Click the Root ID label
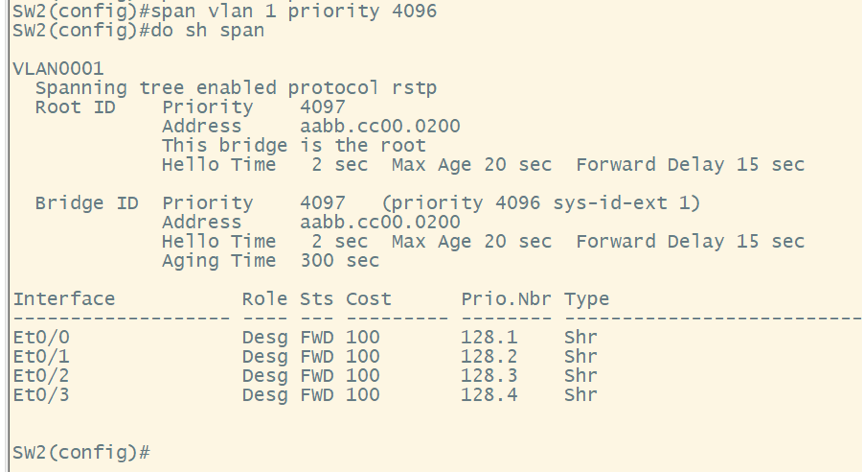Image resolution: width=862 pixels, height=472 pixels. (x=75, y=107)
